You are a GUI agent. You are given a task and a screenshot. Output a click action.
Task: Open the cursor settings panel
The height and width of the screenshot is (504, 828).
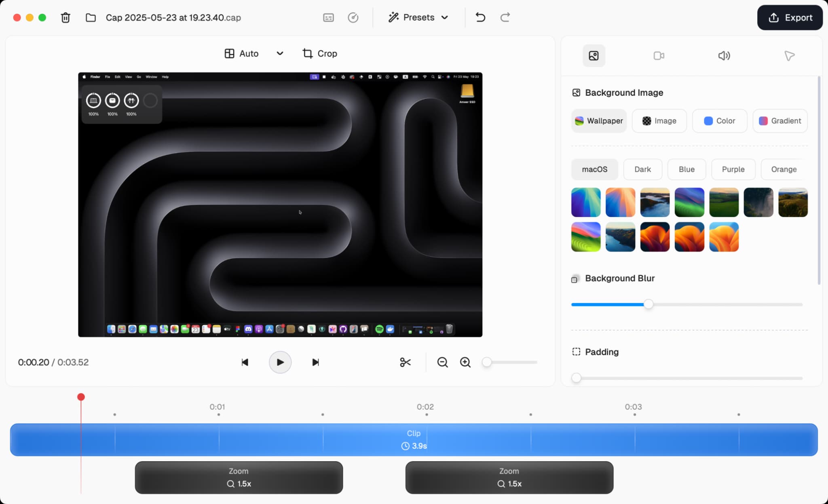788,55
